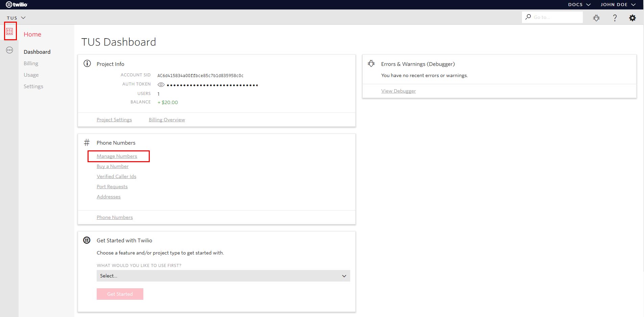Screen dimensions: 644x317
Task: Open the Manage Numbers link
Action: coord(117,156)
